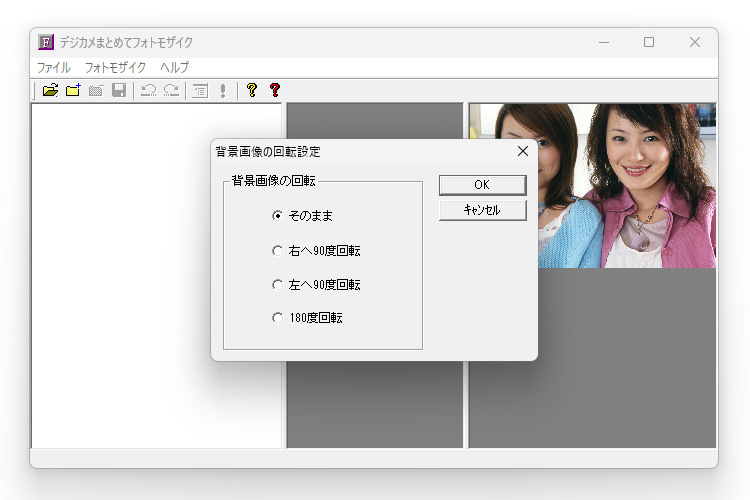Click the list settings toolbar icon

pyautogui.click(x=200, y=90)
